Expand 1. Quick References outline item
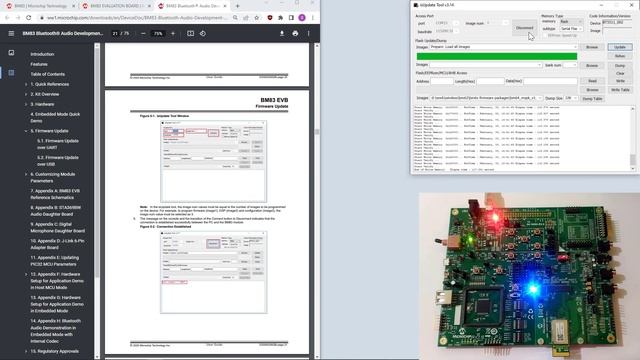 26,84
